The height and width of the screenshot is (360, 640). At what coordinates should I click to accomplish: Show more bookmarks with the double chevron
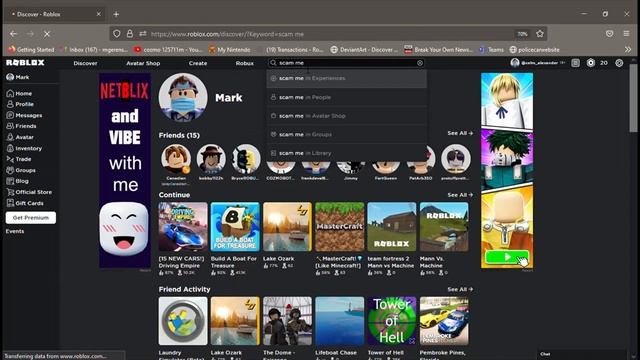point(628,49)
